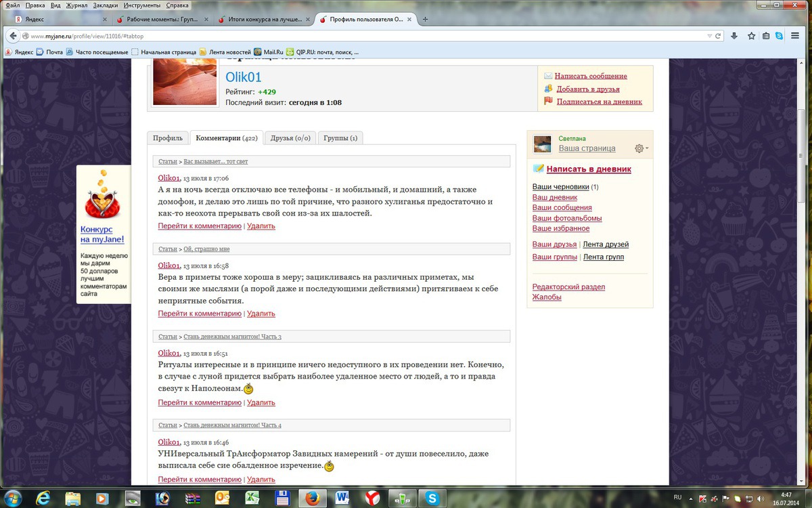
Task: Open a new browser tab with plus button
Action: click(x=425, y=20)
